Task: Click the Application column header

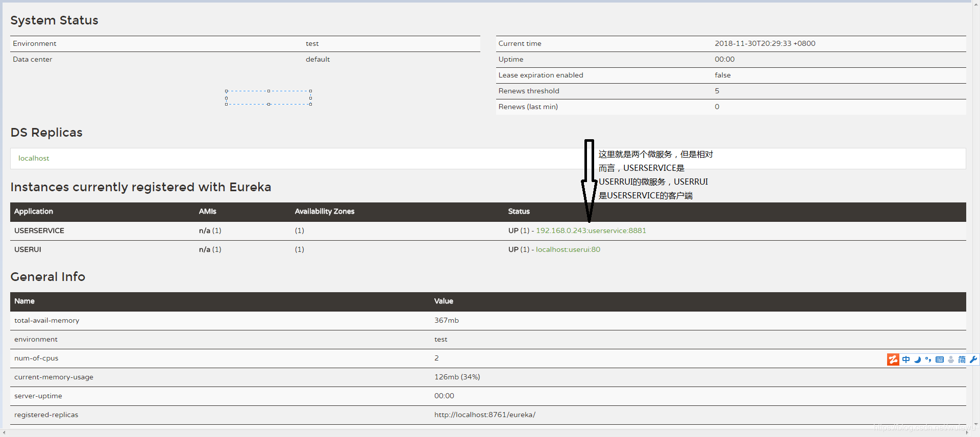Action: (x=34, y=211)
